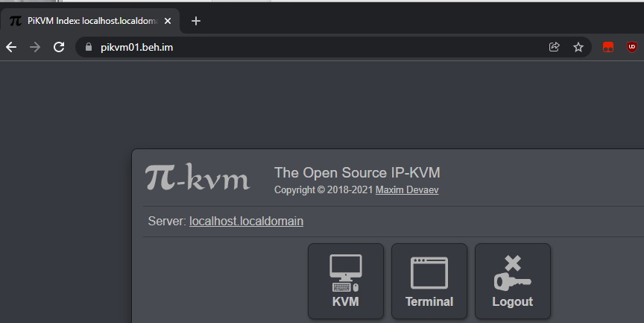Bookmark this page with the star icon

tap(578, 47)
